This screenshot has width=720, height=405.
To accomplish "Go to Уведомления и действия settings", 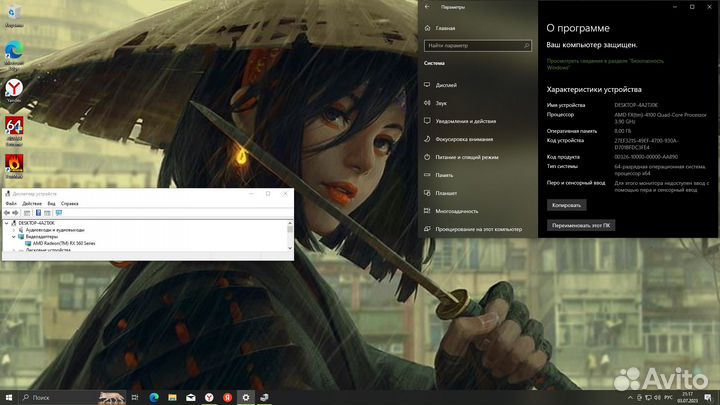I will [465, 121].
